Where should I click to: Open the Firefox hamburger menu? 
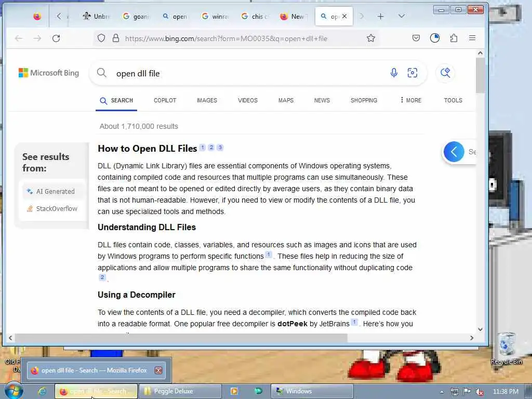tap(472, 38)
